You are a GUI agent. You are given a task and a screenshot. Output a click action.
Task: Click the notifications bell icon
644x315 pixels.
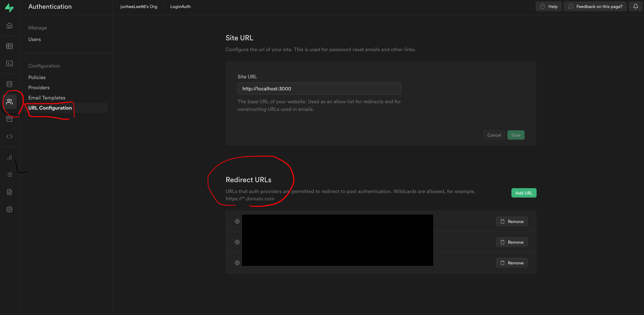635,7
